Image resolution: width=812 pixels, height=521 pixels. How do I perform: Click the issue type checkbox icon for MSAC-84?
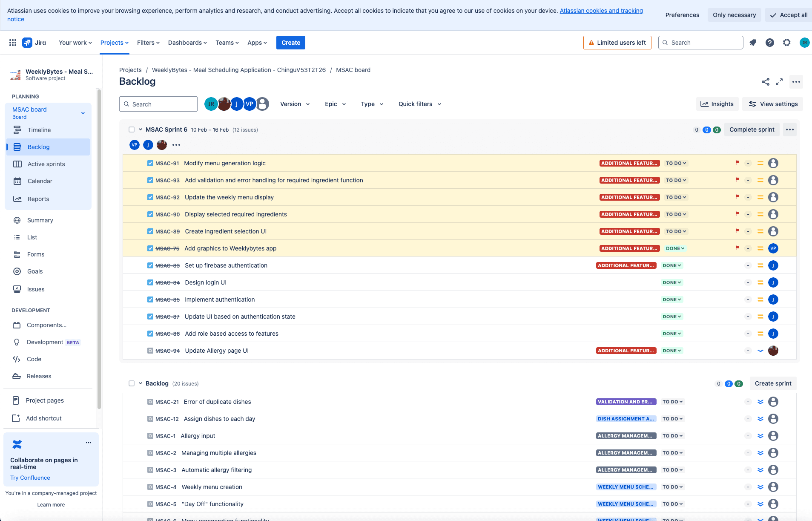[x=150, y=282]
